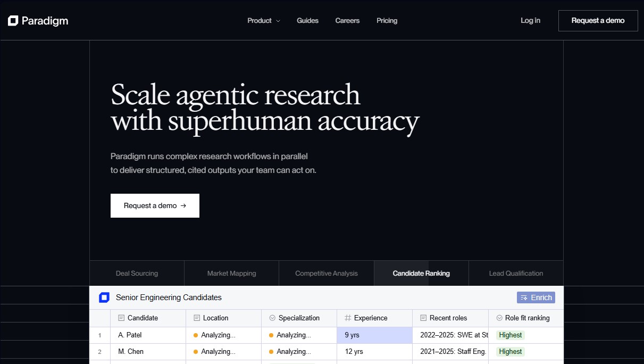644x364 pixels.
Task: Click the text icon in Candidate column header
Action: [121, 318]
